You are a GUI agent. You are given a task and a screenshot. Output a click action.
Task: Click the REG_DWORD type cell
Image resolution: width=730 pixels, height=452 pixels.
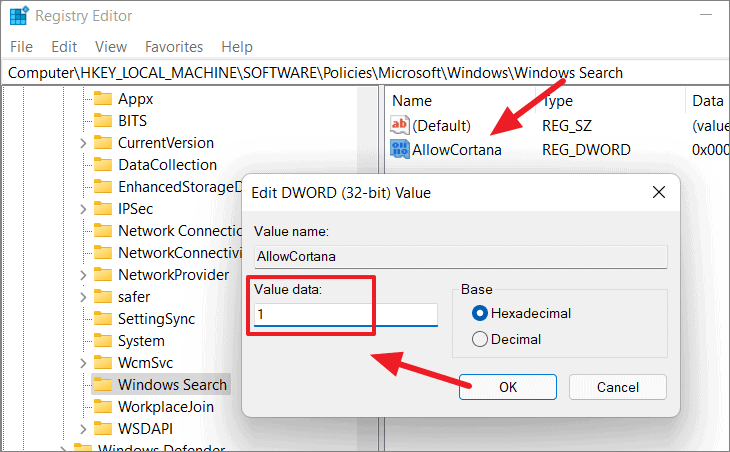click(586, 149)
